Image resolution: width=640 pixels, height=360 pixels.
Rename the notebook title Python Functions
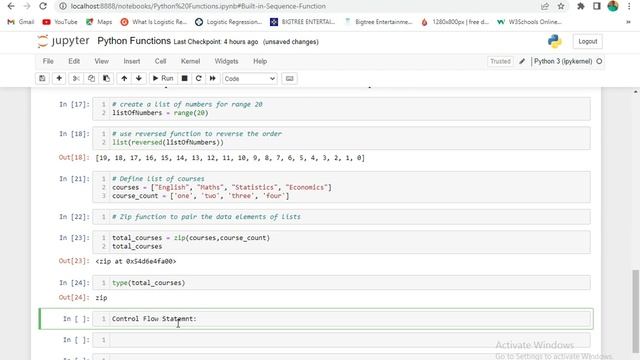pos(134,41)
